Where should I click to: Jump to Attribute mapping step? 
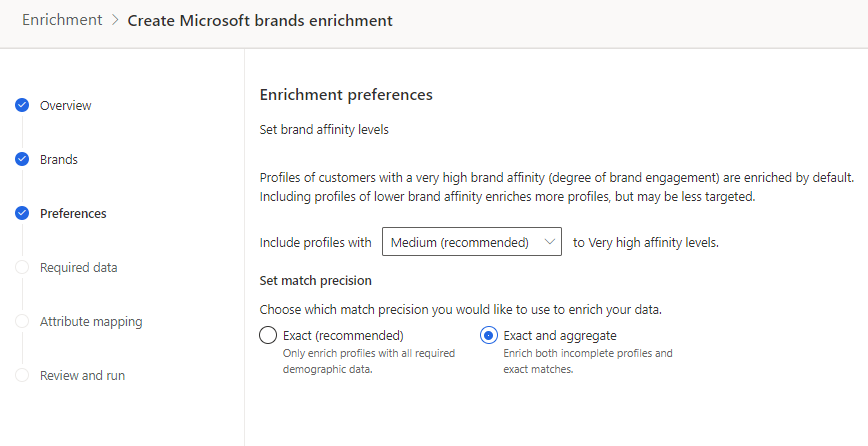click(x=91, y=321)
